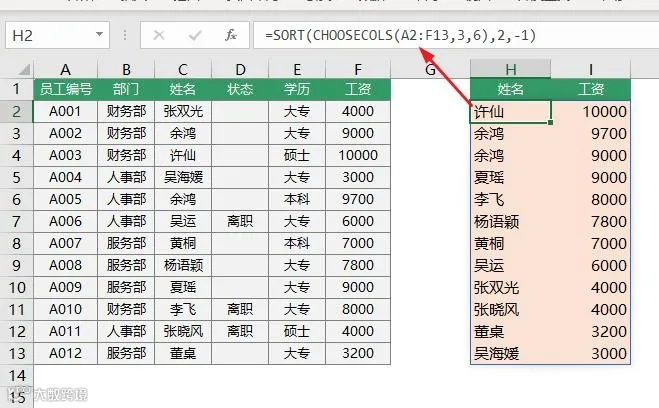Screen dimensions: 659x408
Task: Select cell 8000 in column I
Action: pos(590,199)
